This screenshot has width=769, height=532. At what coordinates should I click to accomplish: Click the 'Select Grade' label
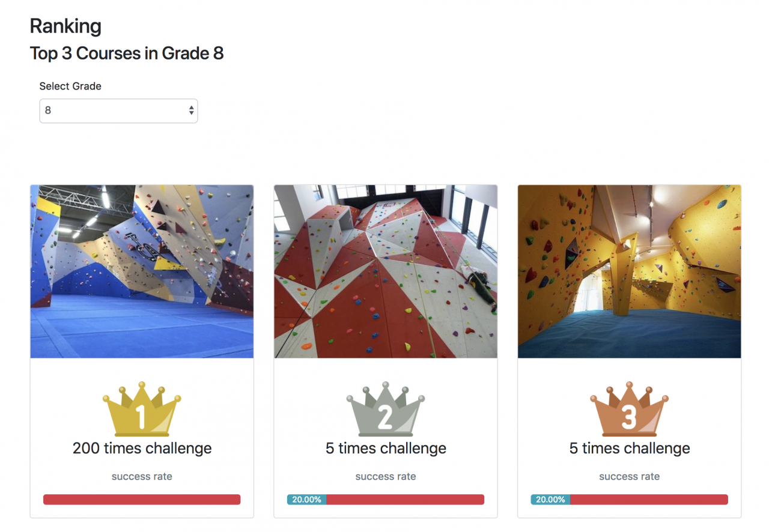pos(70,86)
